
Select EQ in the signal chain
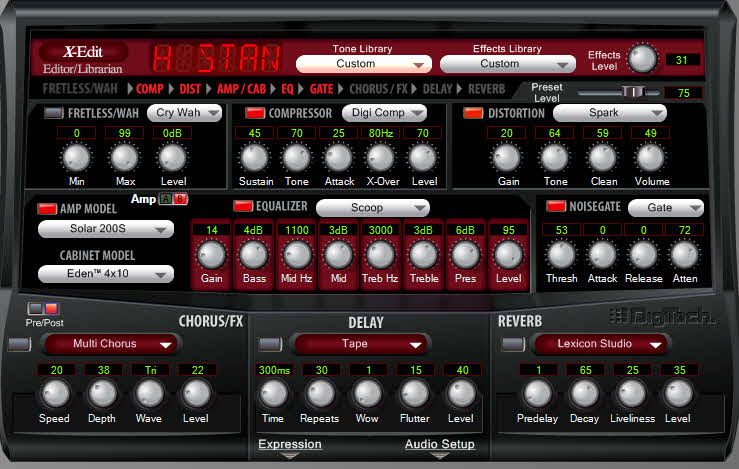(287, 89)
